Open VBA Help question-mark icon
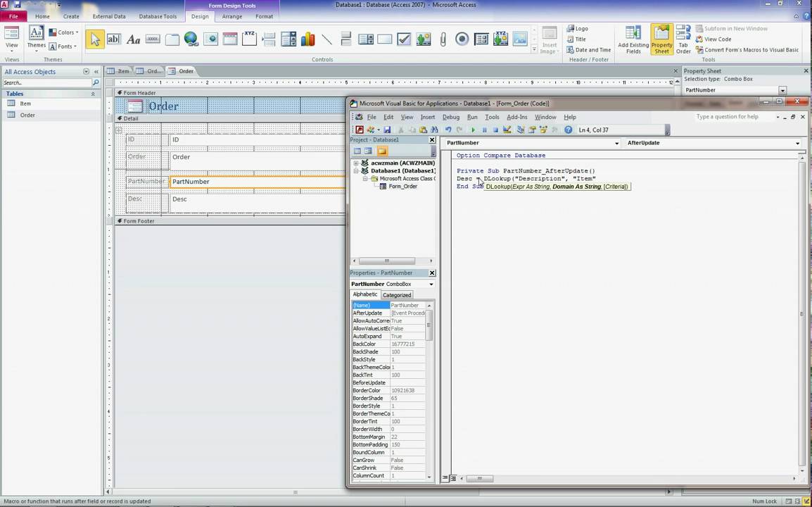This screenshot has width=812, height=507. [568, 130]
